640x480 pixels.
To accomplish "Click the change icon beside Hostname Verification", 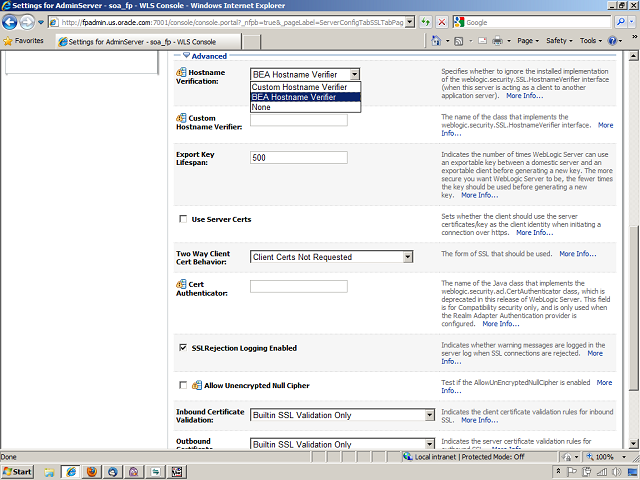I will coord(181,72).
